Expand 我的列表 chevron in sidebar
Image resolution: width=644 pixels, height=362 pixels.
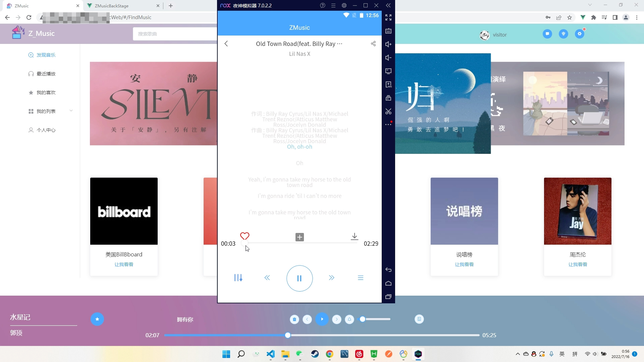point(71,111)
